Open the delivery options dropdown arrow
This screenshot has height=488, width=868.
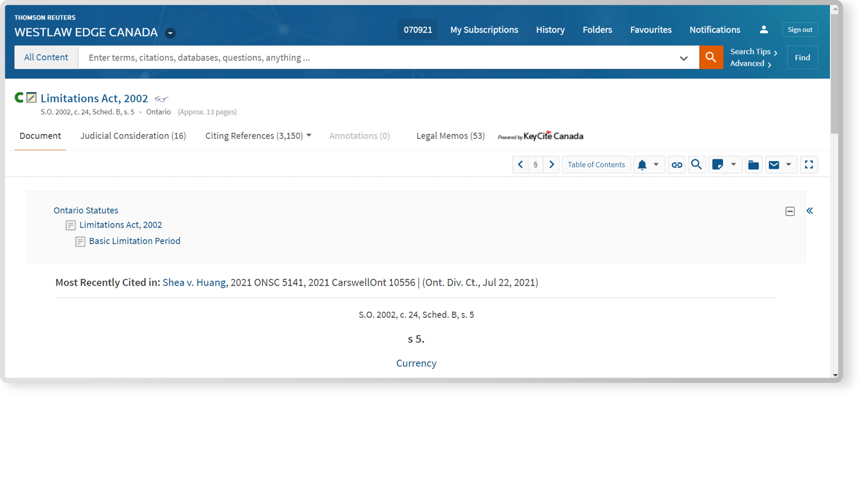(789, 164)
